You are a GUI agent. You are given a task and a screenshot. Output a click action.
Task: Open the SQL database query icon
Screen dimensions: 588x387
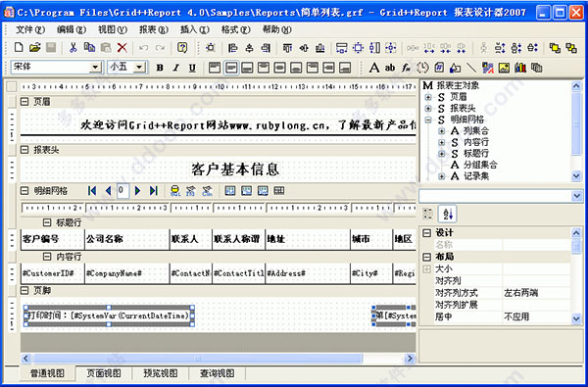[174, 191]
